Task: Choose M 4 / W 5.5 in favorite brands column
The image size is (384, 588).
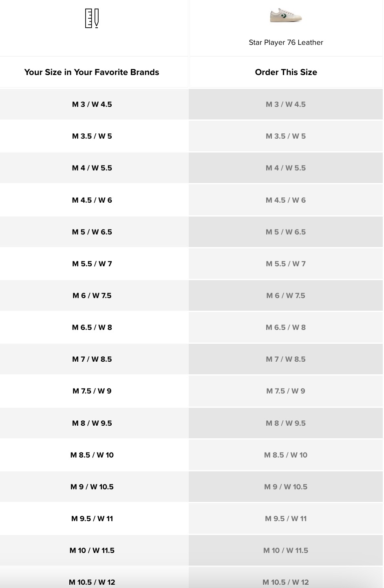Action: [92, 168]
